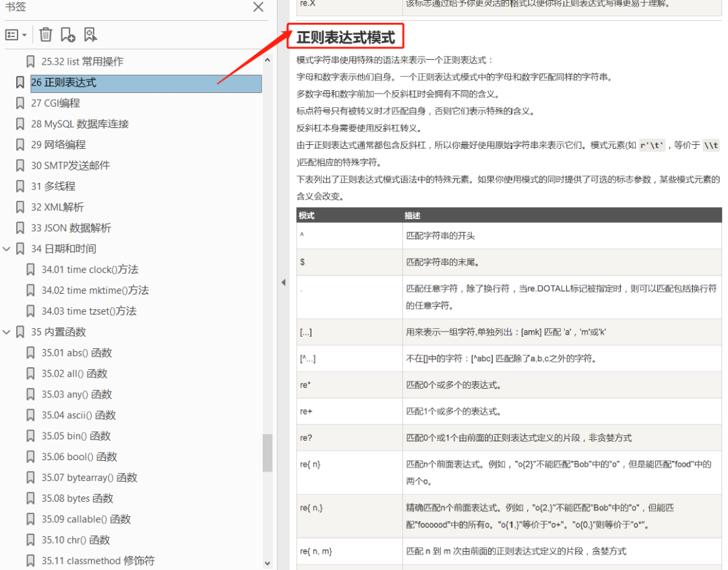Click bookmark icon beside 28 MySQL 数据库连接

tap(20, 124)
